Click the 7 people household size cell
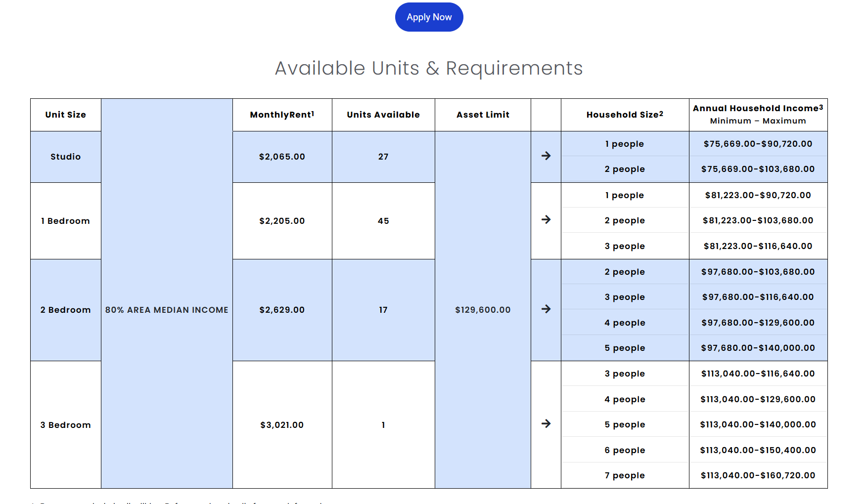The image size is (866, 504). point(625,475)
